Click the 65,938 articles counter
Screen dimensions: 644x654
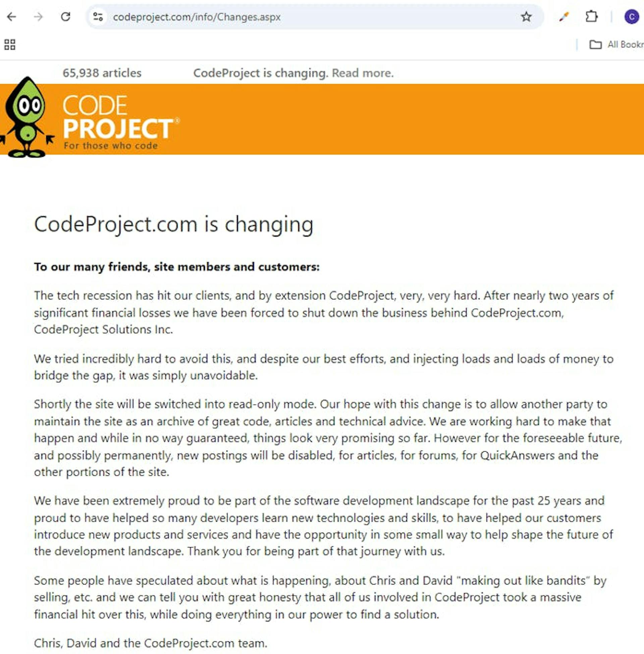102,73
